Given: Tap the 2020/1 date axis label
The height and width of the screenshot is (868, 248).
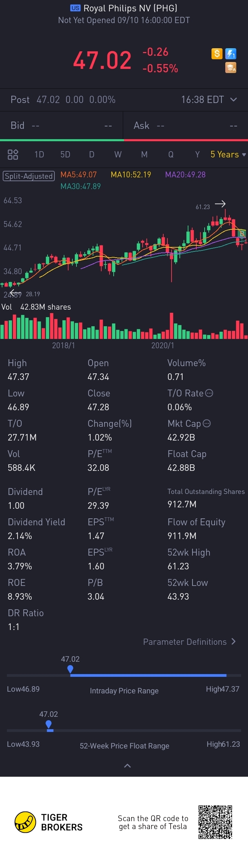Looking at the screenshot, I should coord(163,345).
